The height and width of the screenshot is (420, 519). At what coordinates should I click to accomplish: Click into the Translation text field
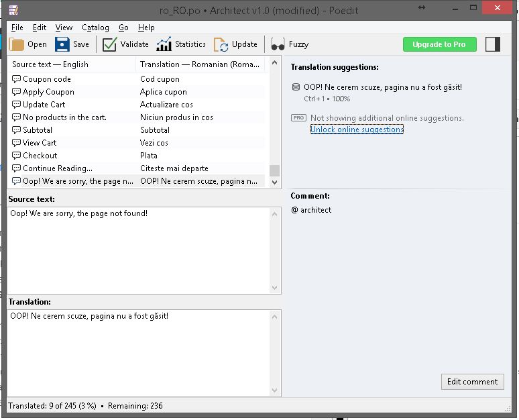coord(138,353)
